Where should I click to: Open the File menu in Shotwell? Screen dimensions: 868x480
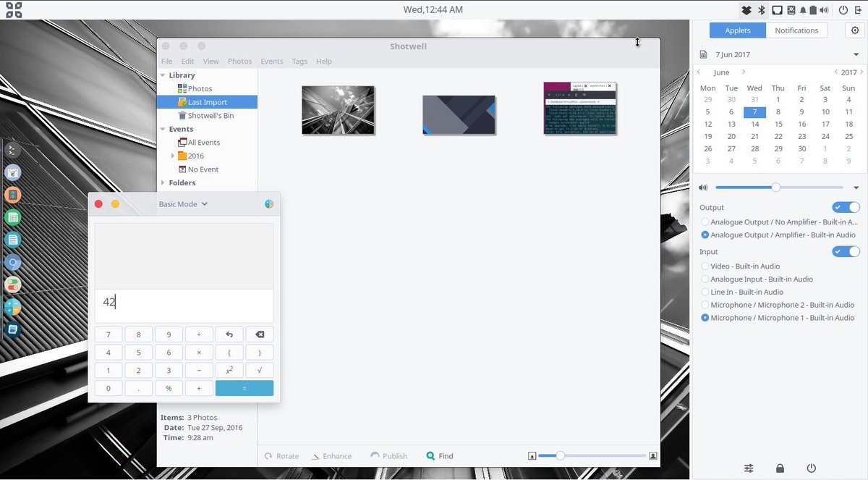tap(167, 62)
